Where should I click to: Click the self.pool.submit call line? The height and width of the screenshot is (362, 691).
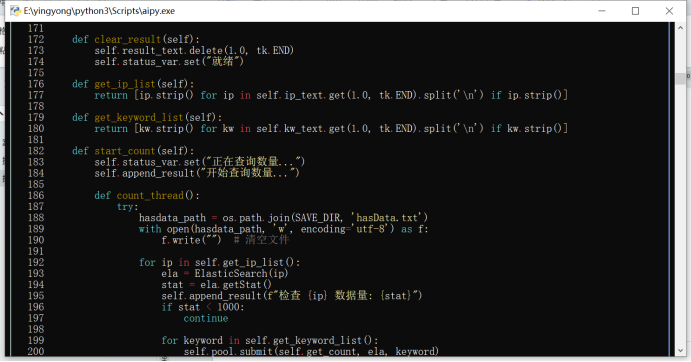click(x=311, y=351)
